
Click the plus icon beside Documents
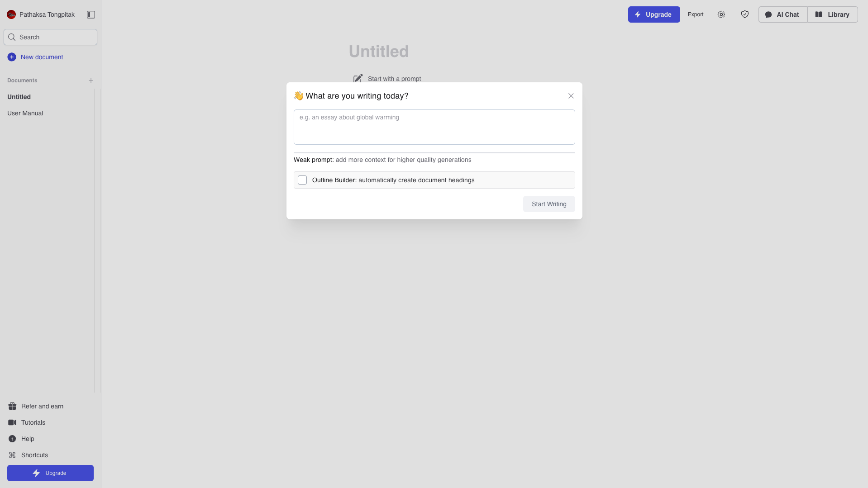pos(91,81)
